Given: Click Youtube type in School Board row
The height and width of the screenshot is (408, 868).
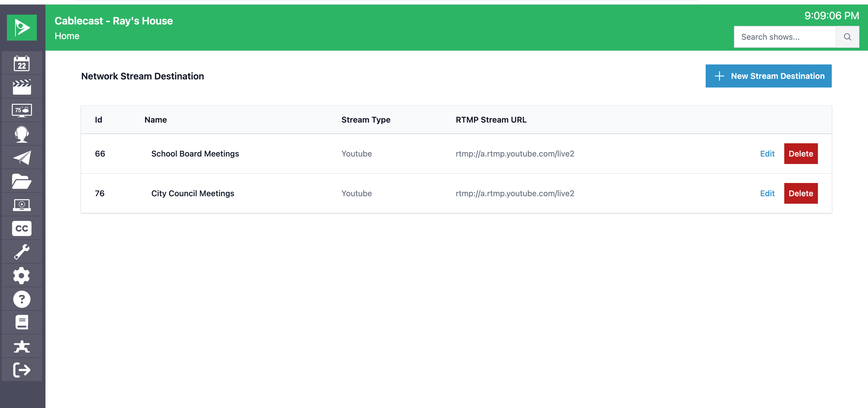Looking at the screenshot, I should pyautogui.click(x=357, y=154).
